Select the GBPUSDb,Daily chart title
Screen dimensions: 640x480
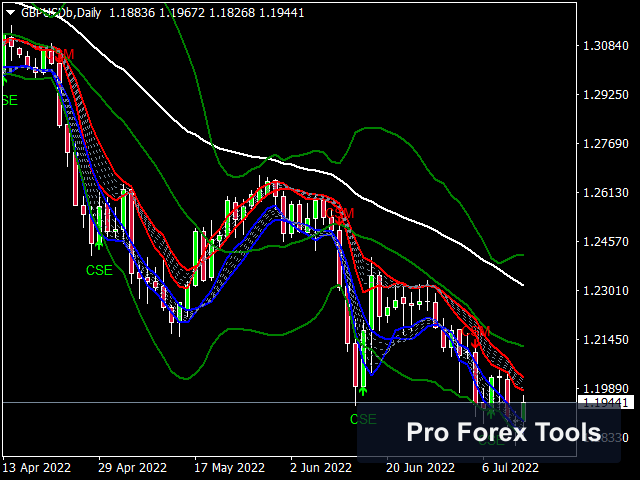(61, 13)
